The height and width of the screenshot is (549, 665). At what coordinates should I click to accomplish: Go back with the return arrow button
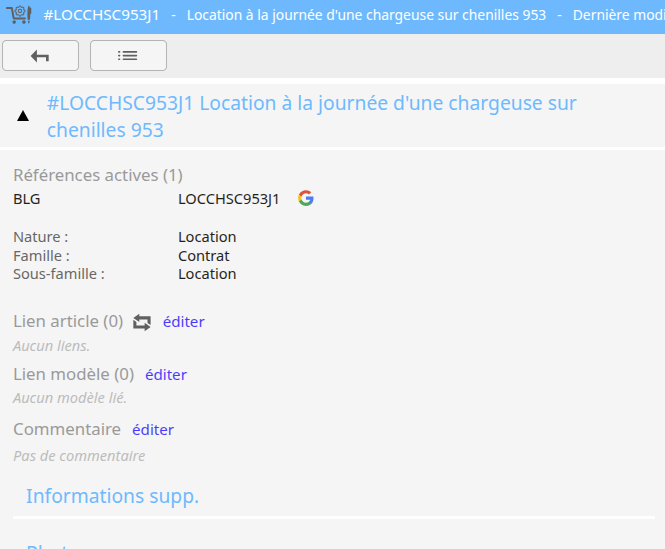(40, 56)
